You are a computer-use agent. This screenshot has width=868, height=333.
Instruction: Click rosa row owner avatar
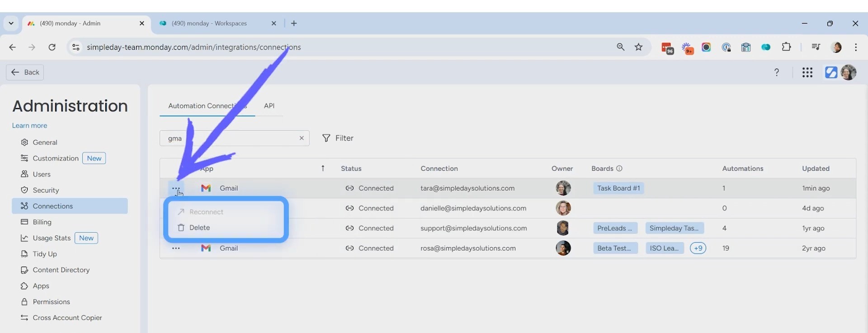pyautogui.click(x=563, y=248)
